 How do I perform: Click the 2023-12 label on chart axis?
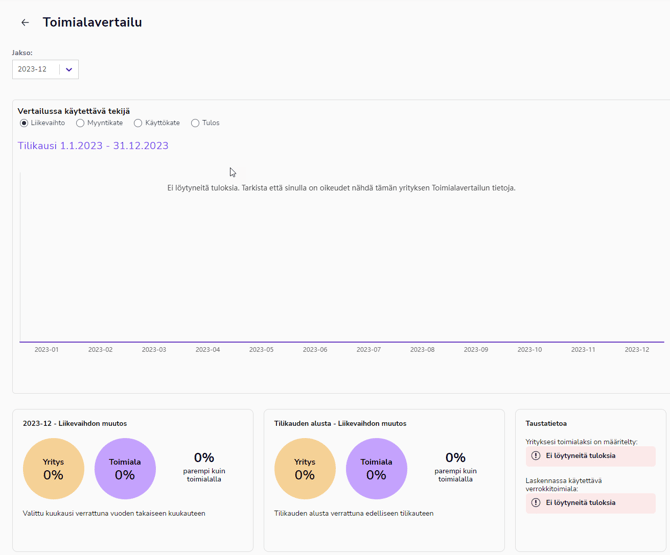click(637, 350)
